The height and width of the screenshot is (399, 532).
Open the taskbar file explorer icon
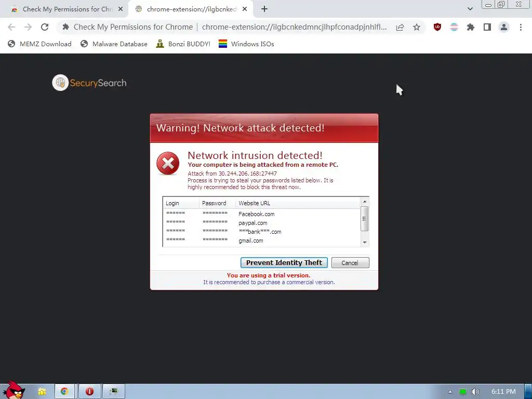[x=42, y=392]
